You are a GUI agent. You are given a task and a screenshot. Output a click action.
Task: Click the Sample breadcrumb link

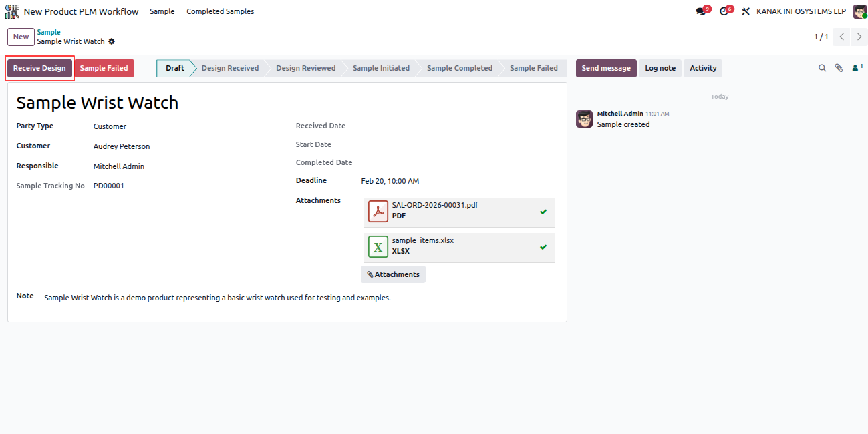(x=49, y=32)
